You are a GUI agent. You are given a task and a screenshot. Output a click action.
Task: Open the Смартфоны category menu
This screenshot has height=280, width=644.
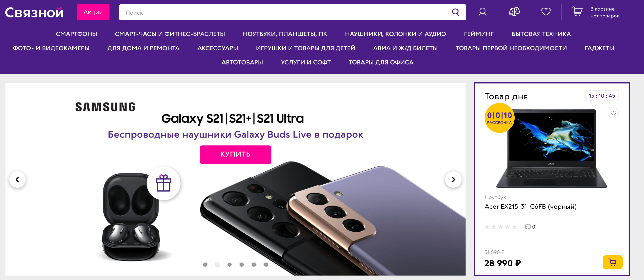[76, 34]
